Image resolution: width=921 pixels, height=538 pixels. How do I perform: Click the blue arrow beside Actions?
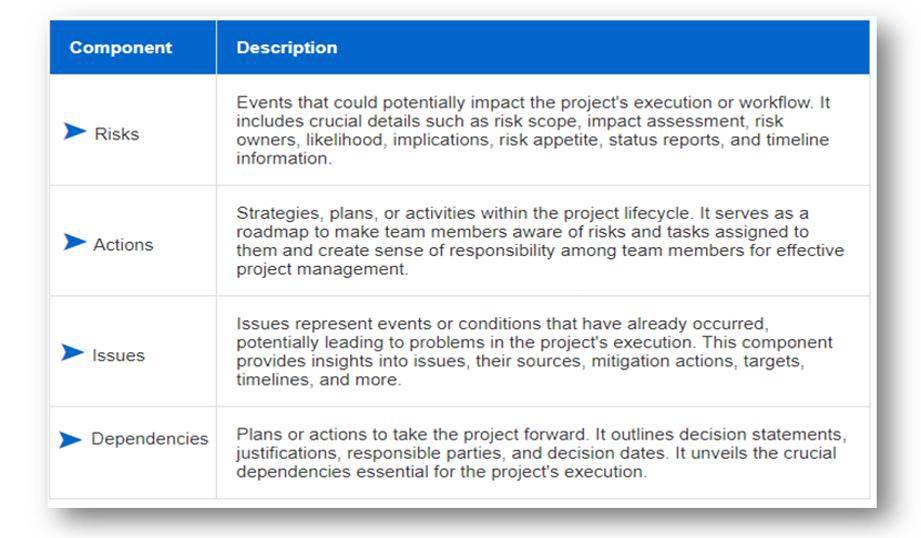tap(75, 241)
